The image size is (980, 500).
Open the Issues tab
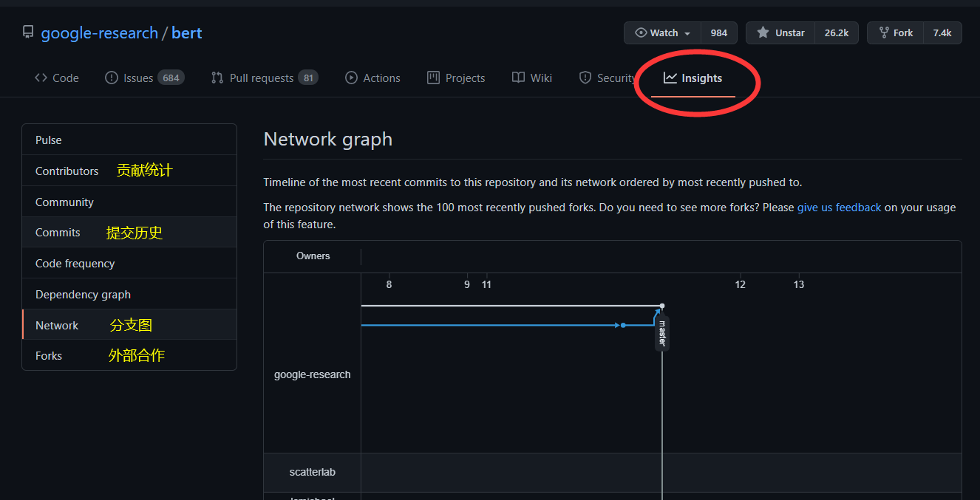coord(145,78)
